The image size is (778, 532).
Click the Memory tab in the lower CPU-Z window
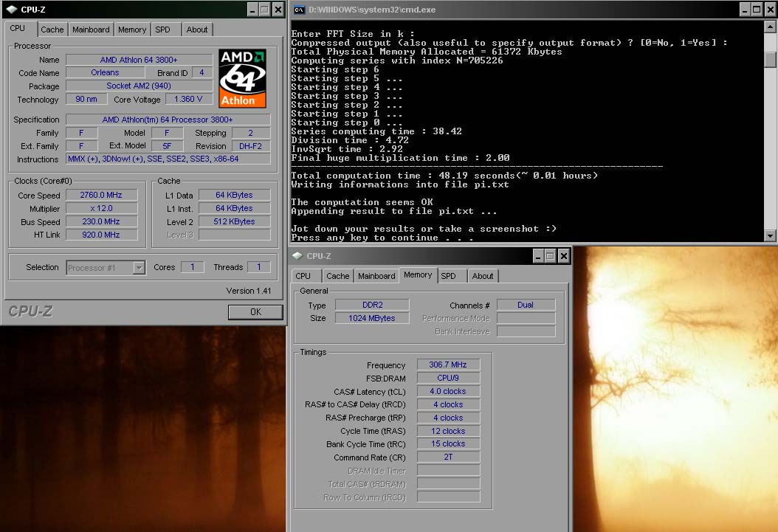(x=418, y=274)
